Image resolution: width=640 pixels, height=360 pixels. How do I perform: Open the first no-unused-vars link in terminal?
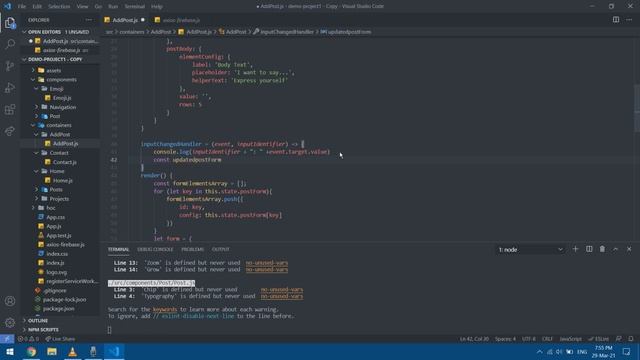coord(267,263)
